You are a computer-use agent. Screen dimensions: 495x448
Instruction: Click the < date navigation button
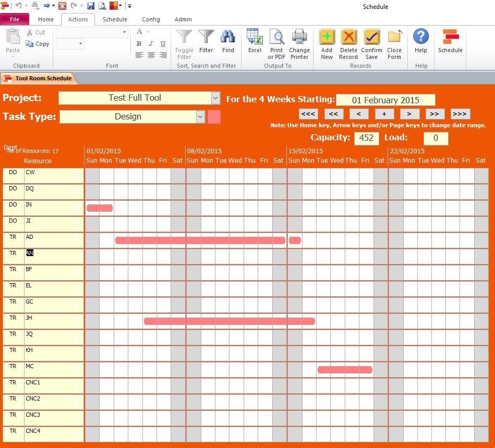[359, 114]
